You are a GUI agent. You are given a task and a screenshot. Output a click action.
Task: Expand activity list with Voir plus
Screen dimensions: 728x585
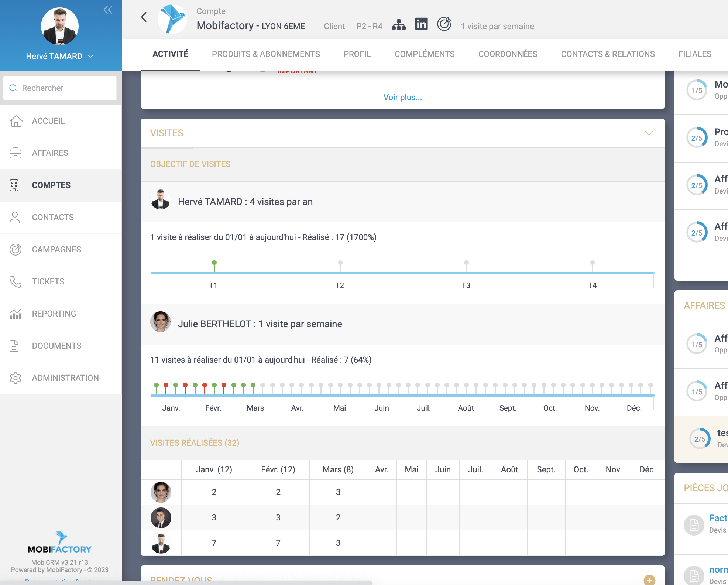tap(402, 97)
